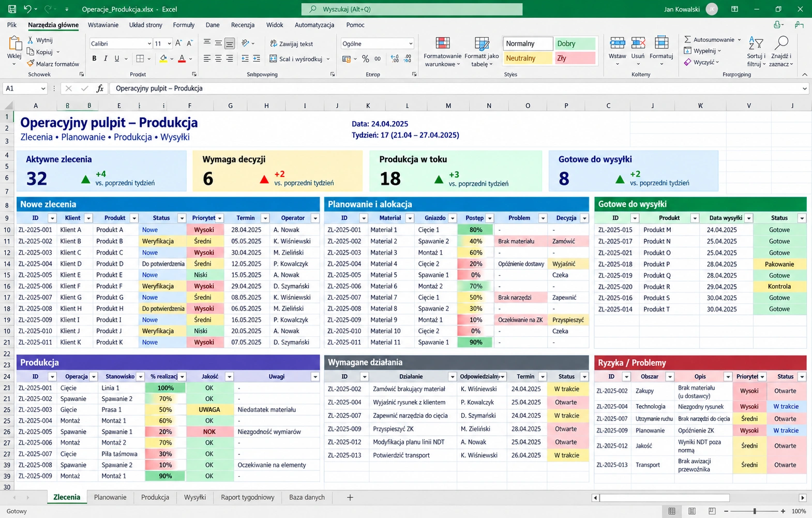Click the AutoSum (Autosumowanie) sigma icon
Image resolution: width=812 pixels, height=518 pixels.
click(x=687, y=39)
